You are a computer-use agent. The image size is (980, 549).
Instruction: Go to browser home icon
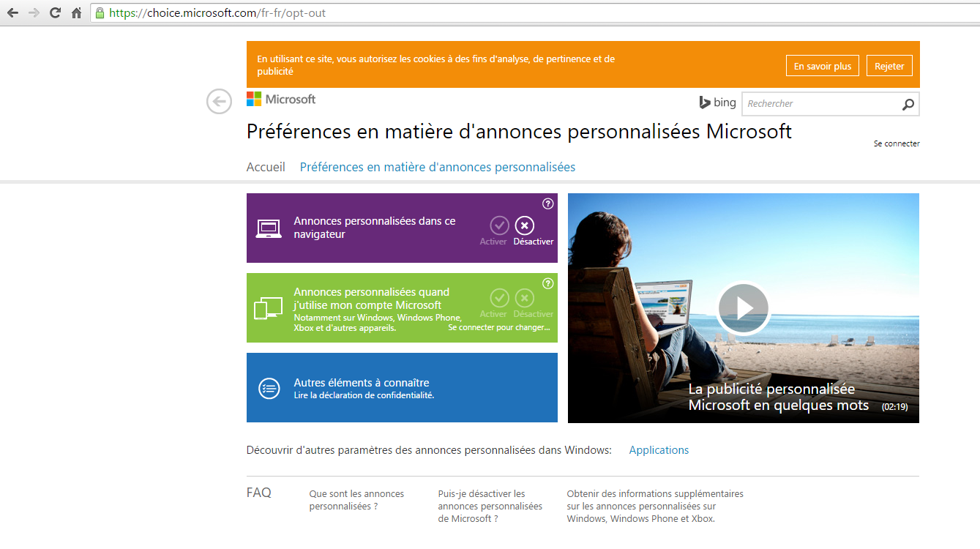(x=76, y=12)
